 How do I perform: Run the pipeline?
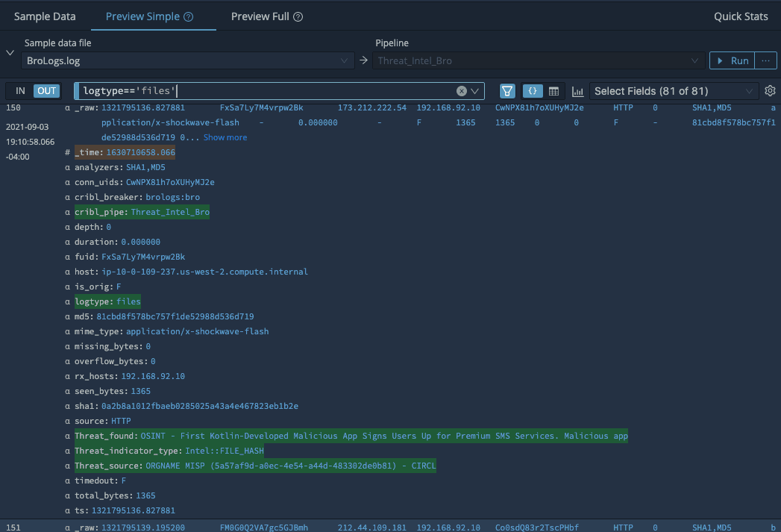[731, 60]
